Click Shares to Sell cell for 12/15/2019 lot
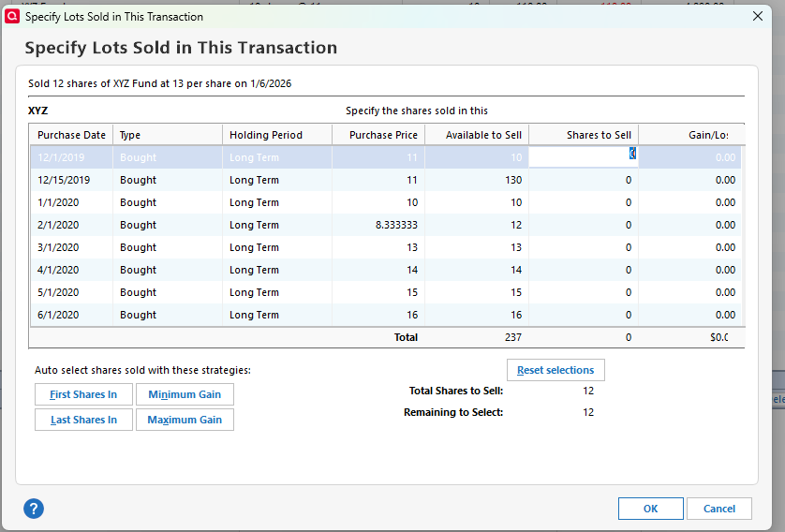The height and width of the screenshot is (532, 785). pyautogui.click(x=583, y=180)
